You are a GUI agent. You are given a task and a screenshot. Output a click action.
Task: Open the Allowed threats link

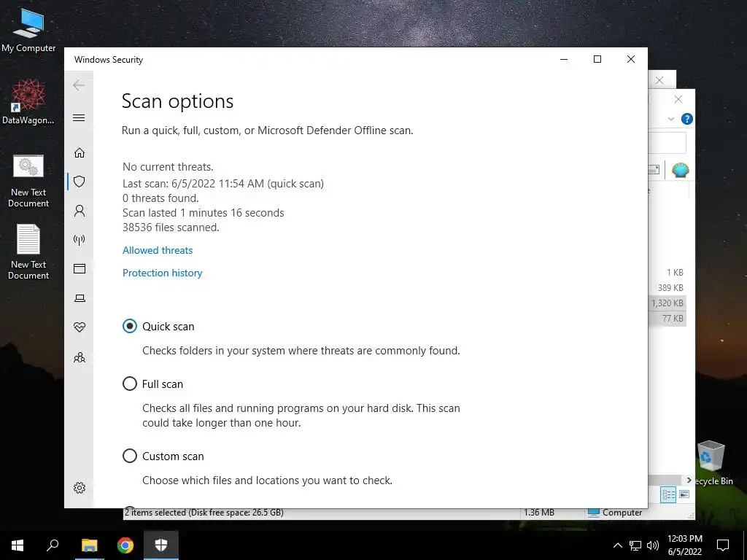[x=158, y=251]
